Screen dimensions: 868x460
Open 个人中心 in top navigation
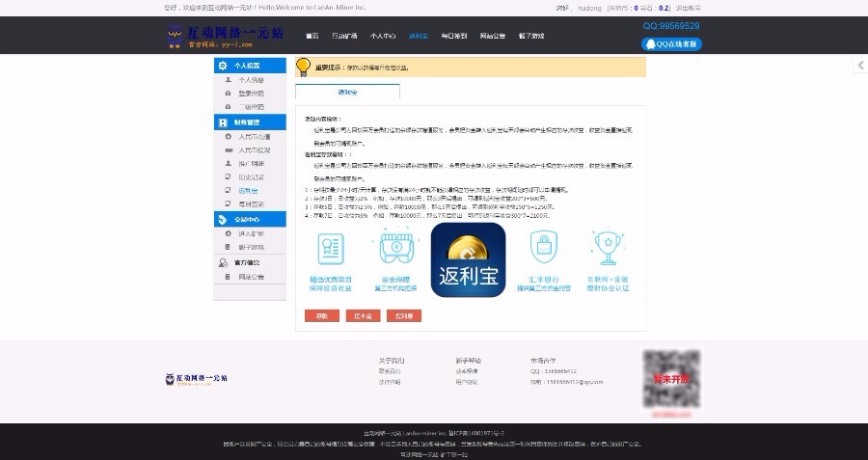click(x=383, y=36)
